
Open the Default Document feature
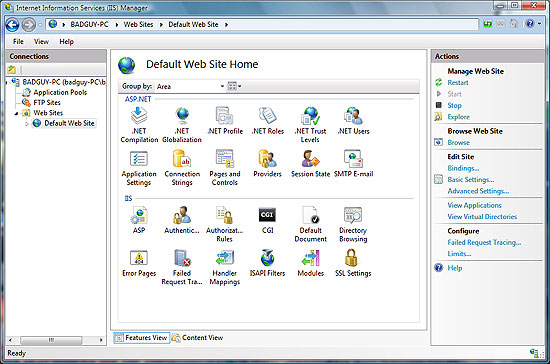(310, 224)
